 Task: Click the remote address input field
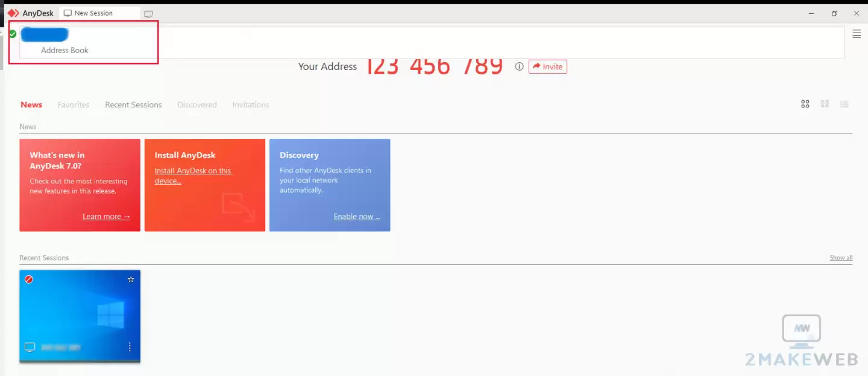432,34
